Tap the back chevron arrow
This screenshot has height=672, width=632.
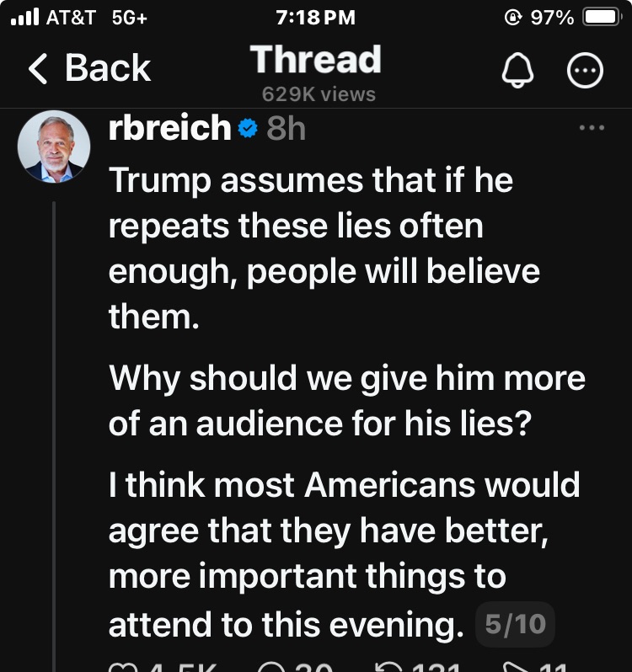click(x=39, y=69)
